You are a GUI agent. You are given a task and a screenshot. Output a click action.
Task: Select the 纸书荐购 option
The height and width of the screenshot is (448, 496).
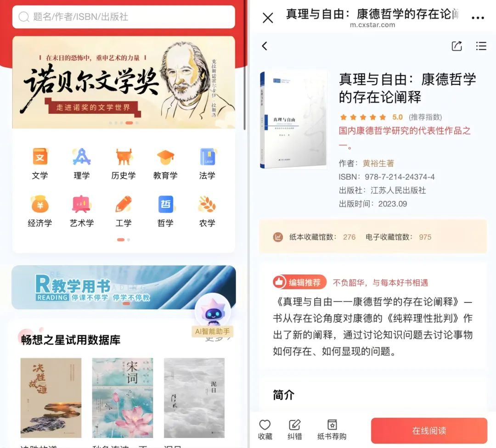coord(332,430)
